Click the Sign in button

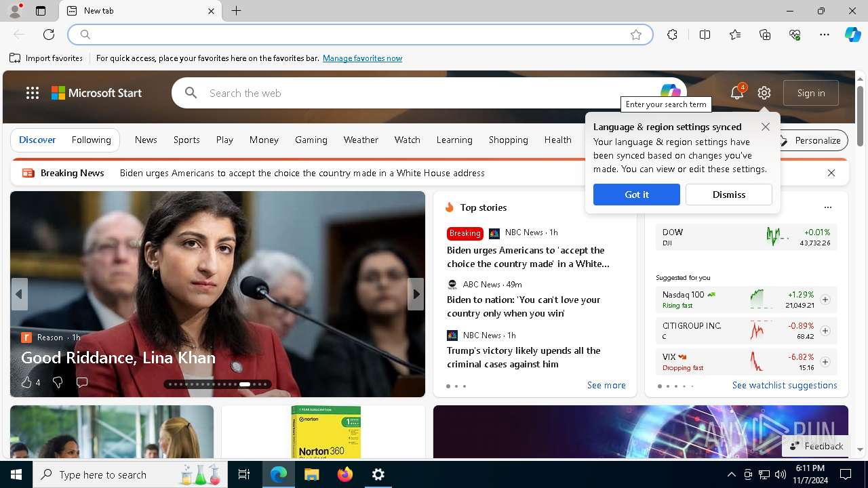click(x=811, y=93)
